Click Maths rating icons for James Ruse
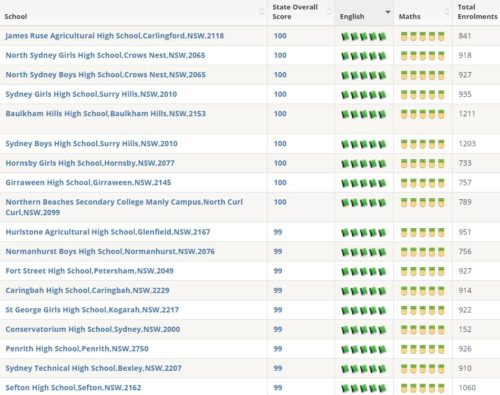500x395 pixels. 423,36
